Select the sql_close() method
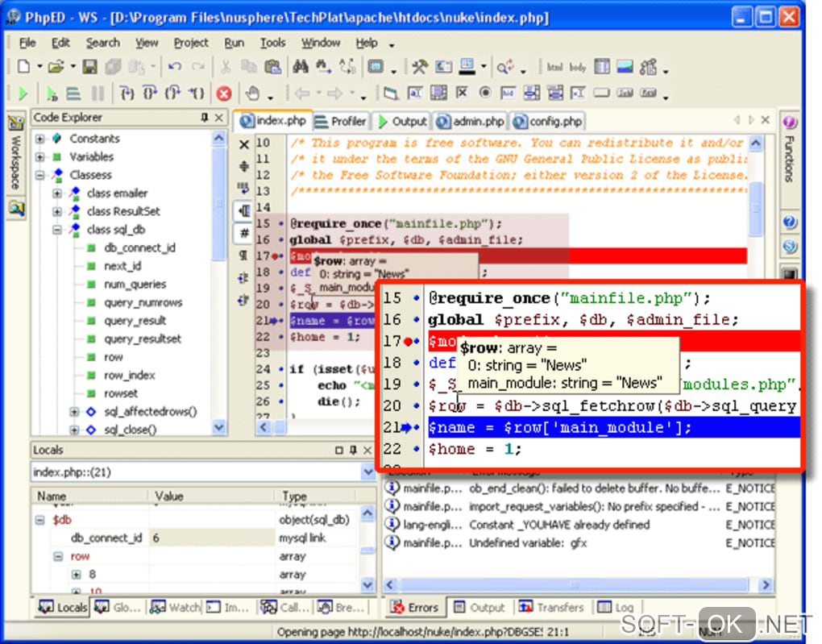 (x=130, y=430)
